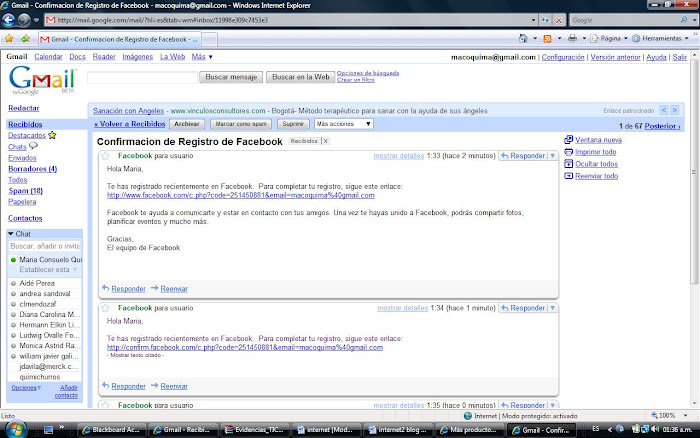Screen dimensions: 700x438
Task: Remove the Recibidos label with X
Action: click(x=325, y=141)
